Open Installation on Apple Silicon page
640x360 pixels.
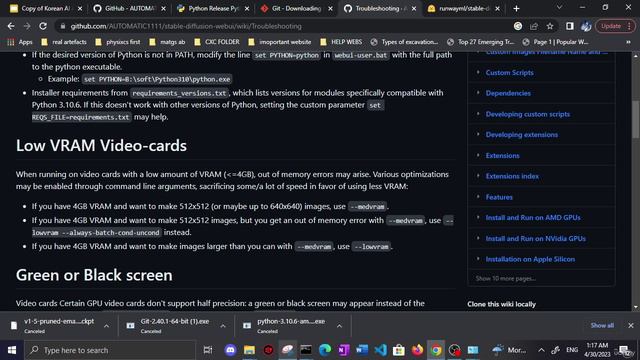coord(530,259)
